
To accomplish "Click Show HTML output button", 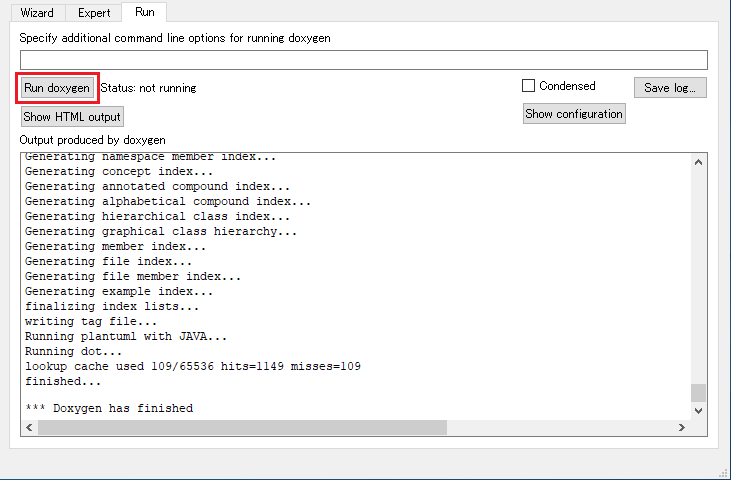I will coord(72,117).
